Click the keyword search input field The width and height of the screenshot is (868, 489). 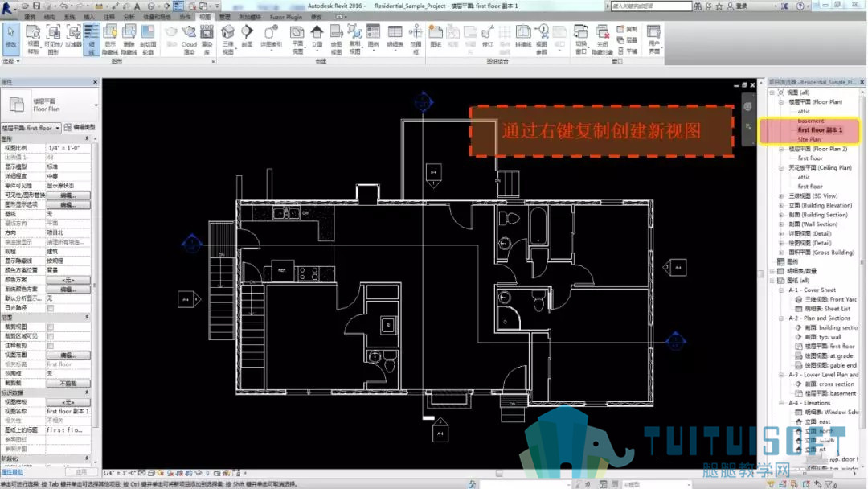651,6
